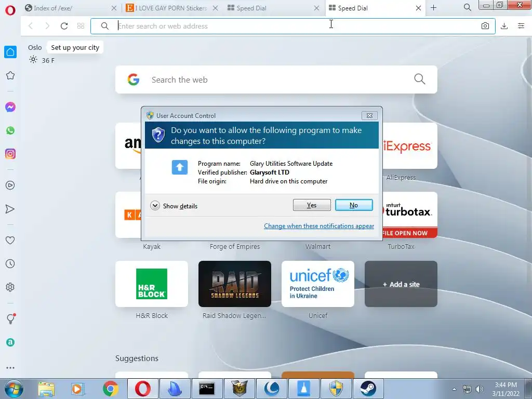The height and width of the screenshot is (399, 532).
Task: Open the H&R Block speed dial tile
Action: click(x=152, y=284)
